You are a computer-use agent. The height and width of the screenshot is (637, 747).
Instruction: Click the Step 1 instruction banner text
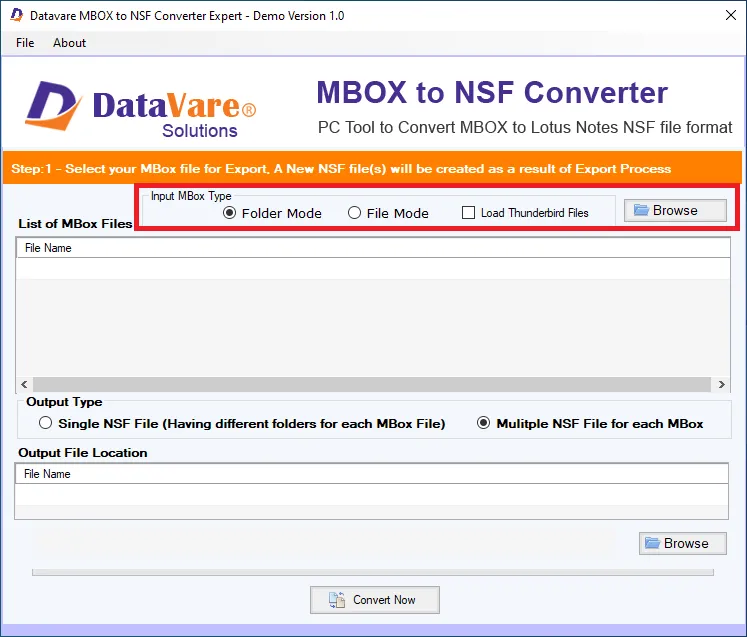coord(341,169)
